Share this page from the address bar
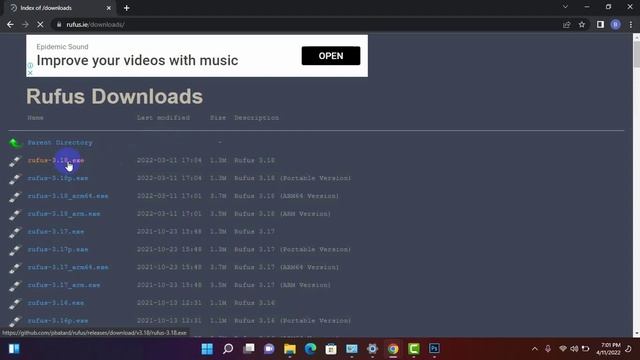 pos(567,24)
